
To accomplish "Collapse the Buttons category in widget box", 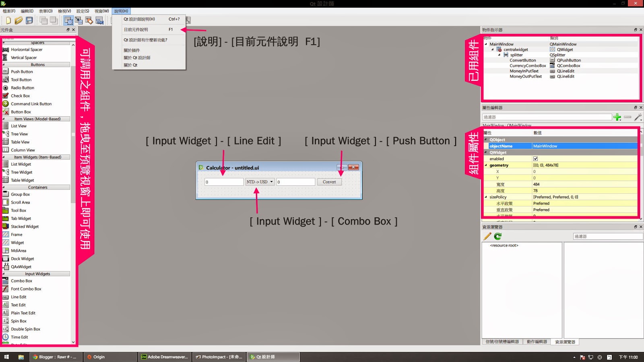I will click(x=36, y=64).
